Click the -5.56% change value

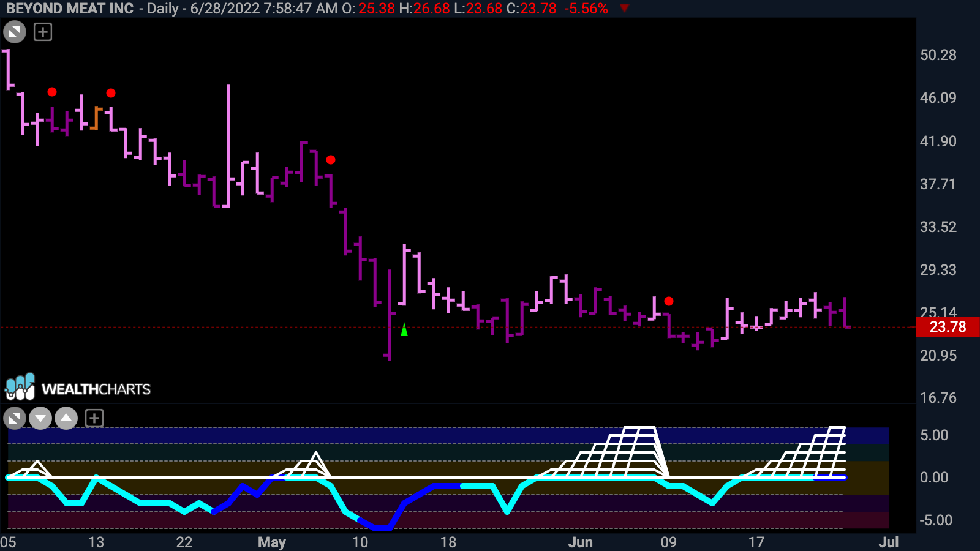(586, 9)
